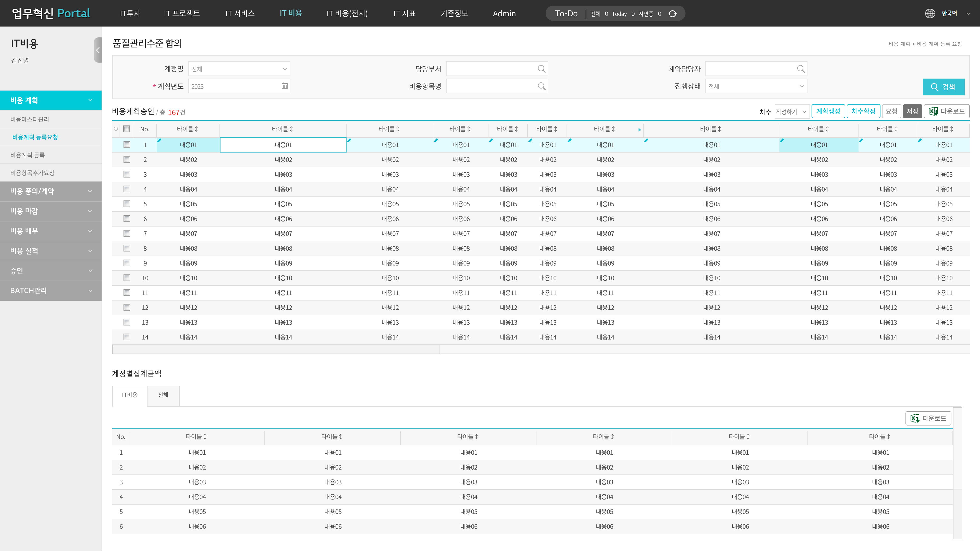Click the lower 다운로드 Excel button
Image resolution: width=980 pixels, height=551 pixels.
pos(928,418)
